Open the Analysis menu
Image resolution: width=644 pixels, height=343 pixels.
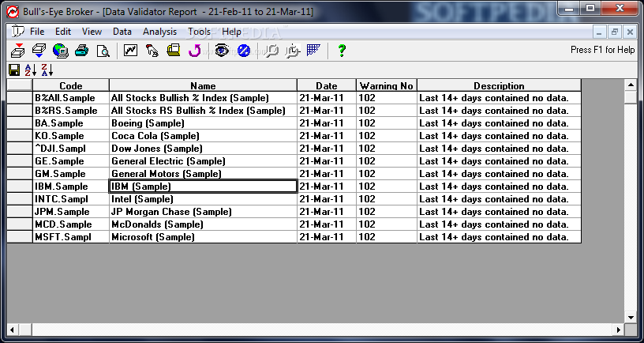coord(159,32)
